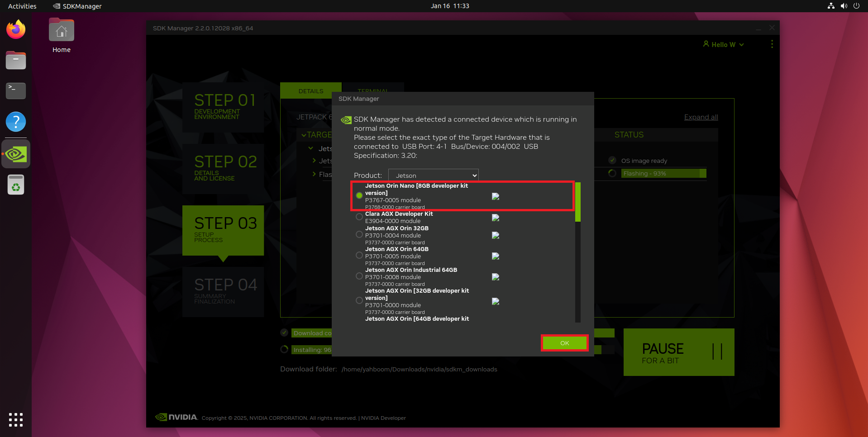Viewport: 868px width, 437px height.
Task: Confirm the dialog with OK
Action: click(x=564, y=343)
